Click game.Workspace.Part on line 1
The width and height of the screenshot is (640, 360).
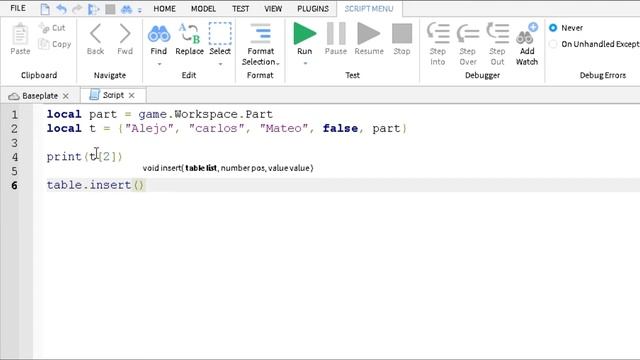pos(205,114)
